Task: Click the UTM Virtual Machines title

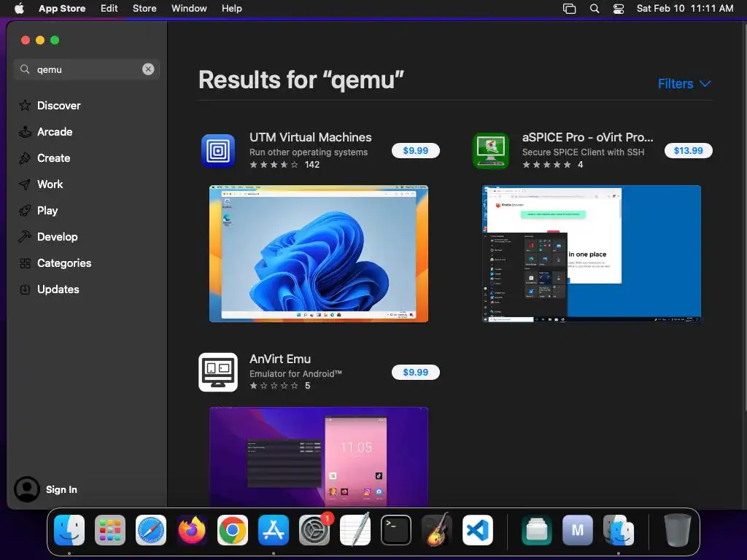Action: [311, 137]
